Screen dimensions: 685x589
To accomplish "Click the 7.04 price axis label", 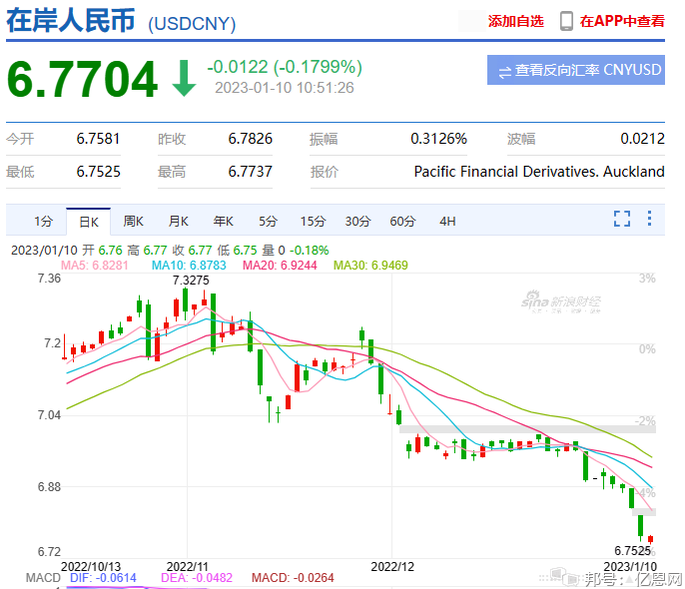I will tap(49, 415).
